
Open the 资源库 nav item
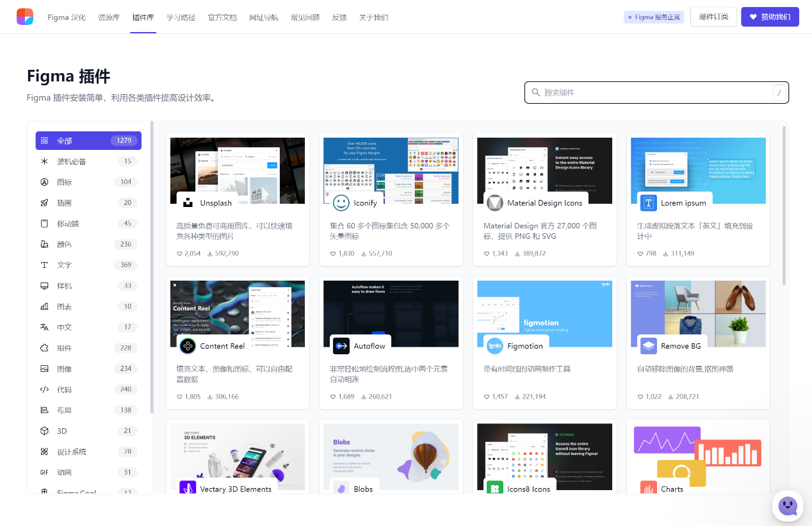(x=109, y=17)
